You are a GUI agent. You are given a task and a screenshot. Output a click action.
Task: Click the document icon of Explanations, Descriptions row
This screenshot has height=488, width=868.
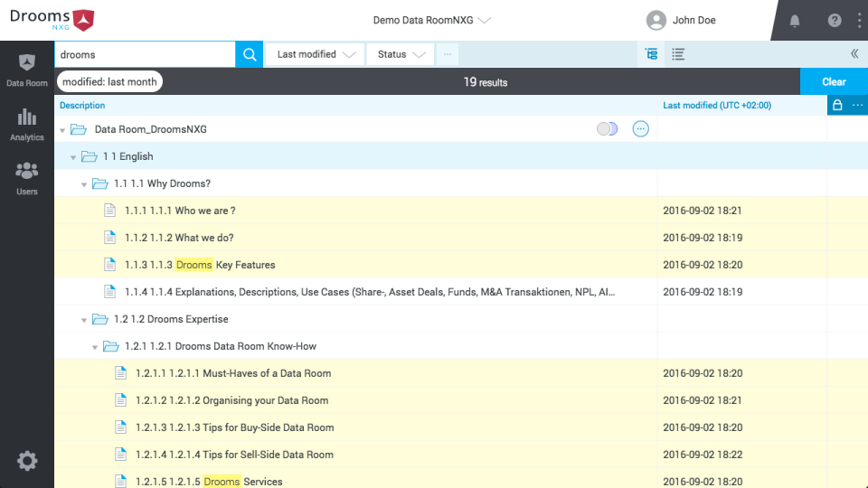click(x=109, y=292)
